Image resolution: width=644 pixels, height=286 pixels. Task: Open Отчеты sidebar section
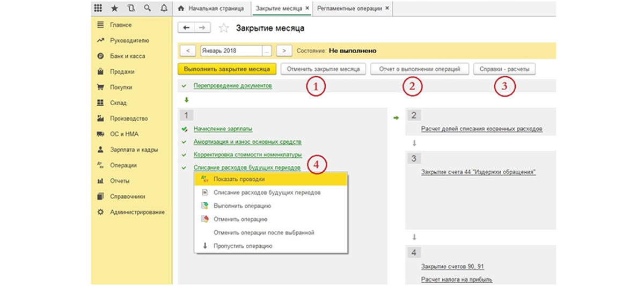120,181
